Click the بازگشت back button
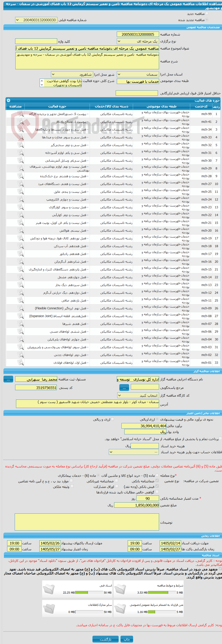The width and height of the screenshot is (222, 644). coord(105,639)
